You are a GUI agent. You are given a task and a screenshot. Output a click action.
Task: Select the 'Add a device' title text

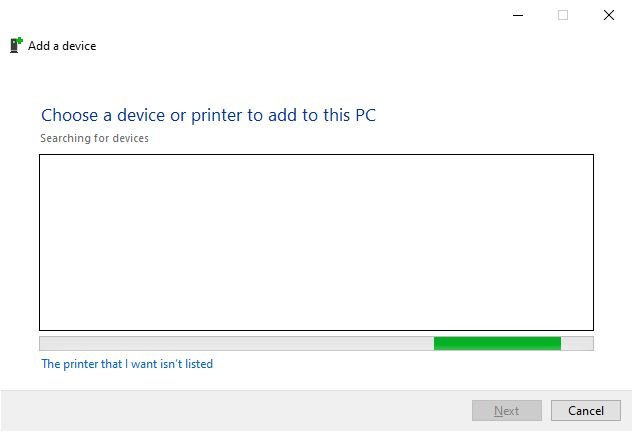click(62, 46)
